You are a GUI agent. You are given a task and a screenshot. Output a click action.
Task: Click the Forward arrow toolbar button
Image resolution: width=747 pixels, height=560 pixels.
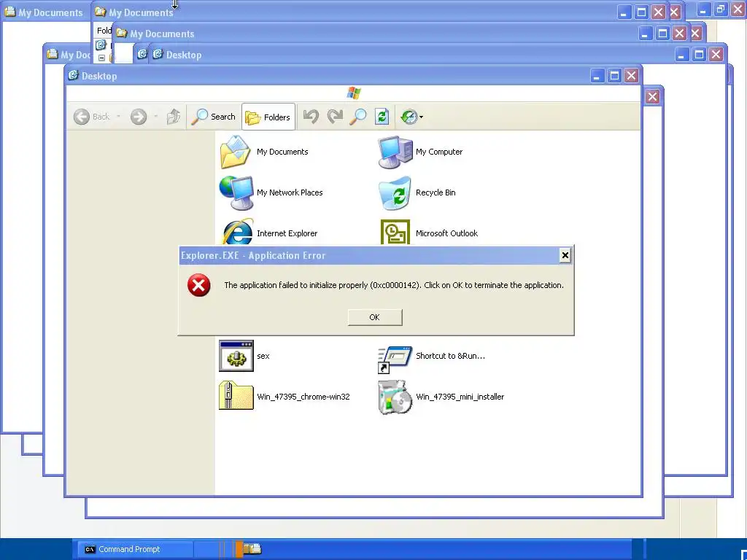[139, 117]
